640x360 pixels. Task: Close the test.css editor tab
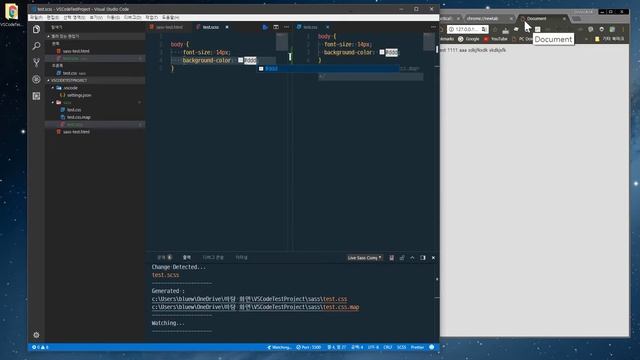[x=327, y=27]
